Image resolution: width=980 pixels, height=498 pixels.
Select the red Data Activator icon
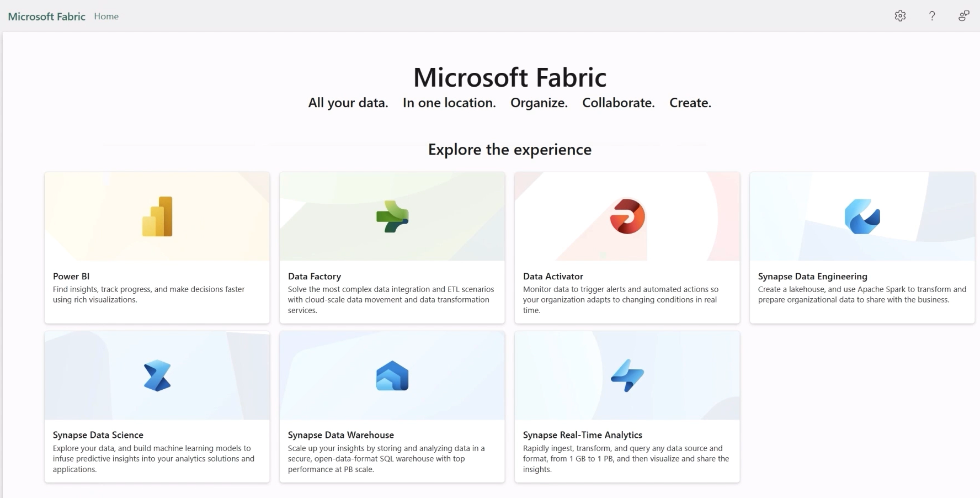[627, 216]
